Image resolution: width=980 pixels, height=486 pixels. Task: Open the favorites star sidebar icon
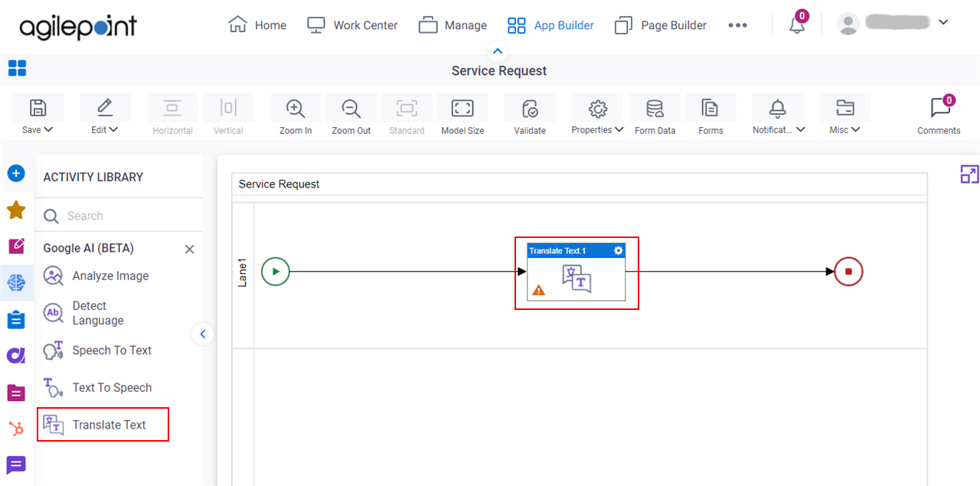point(16,210)
